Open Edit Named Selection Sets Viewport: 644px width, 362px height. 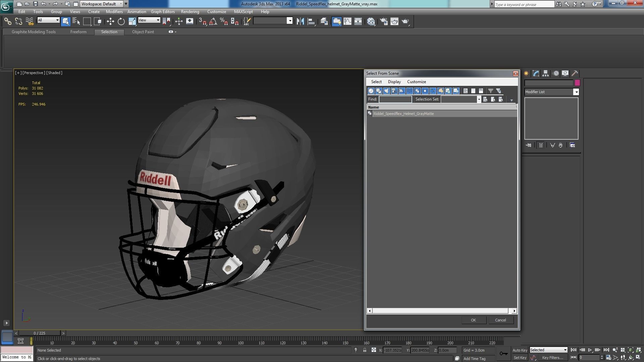pyautogui.click(x=247, y=21)
